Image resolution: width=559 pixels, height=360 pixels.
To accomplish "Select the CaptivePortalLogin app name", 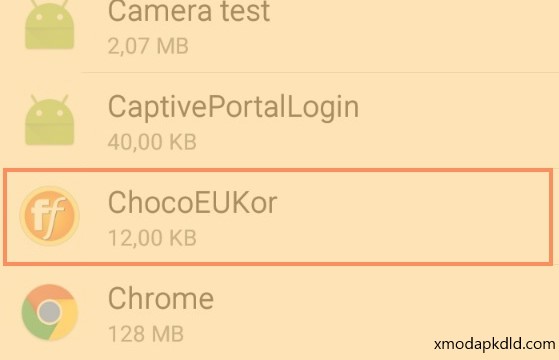I will click(x=233, y=107).
